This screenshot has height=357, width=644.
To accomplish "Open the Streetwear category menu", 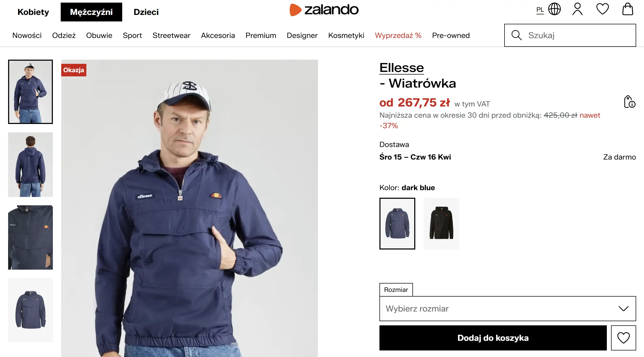I will coord(171,35).
